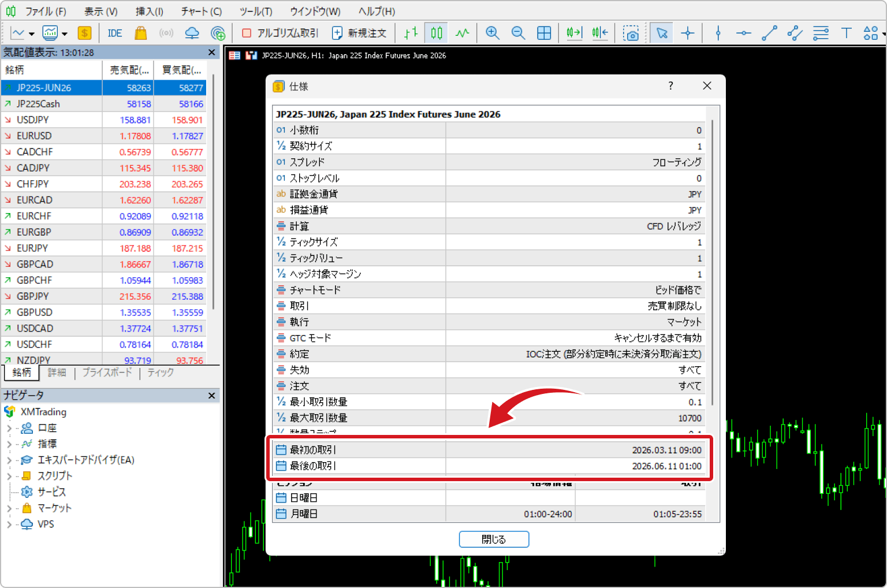
Task: Open the Market with the shopping bag icon
Action: (140, 33)
